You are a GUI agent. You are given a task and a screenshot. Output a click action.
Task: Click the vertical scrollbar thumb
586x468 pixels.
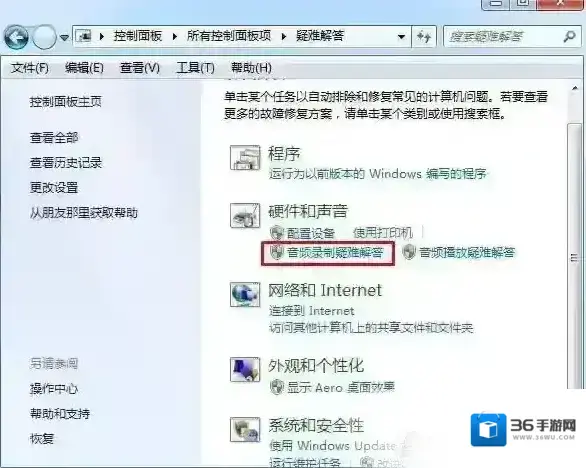click(574, 257)
